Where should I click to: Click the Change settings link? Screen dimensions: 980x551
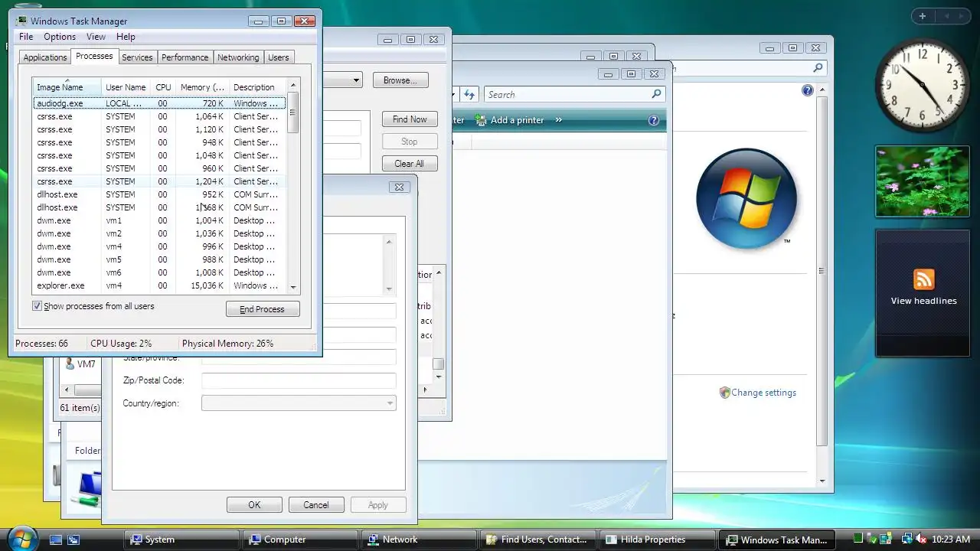pos(763,393)
